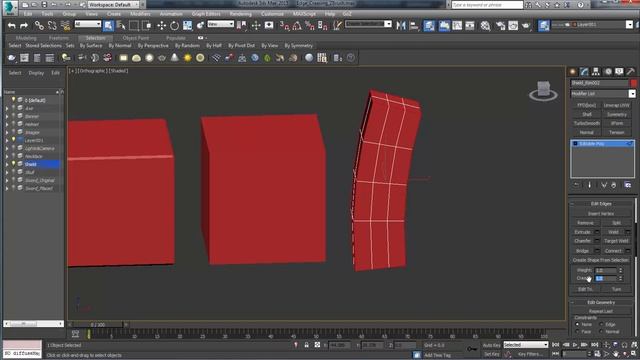The width and height of the screenshot is (640, 360).
Task: Open Render Setup icon
Action: (x=500, y=26)
